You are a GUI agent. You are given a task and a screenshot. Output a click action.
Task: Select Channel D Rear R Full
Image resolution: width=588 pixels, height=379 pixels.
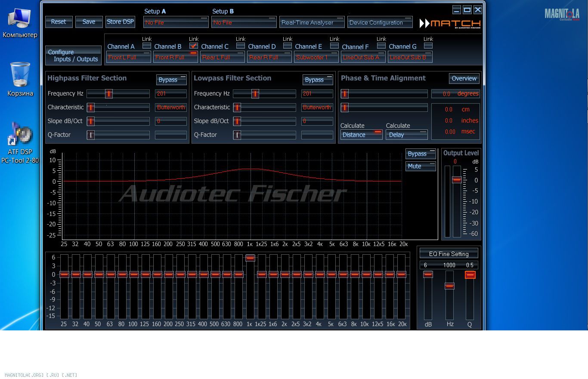[x=269, y=57]
